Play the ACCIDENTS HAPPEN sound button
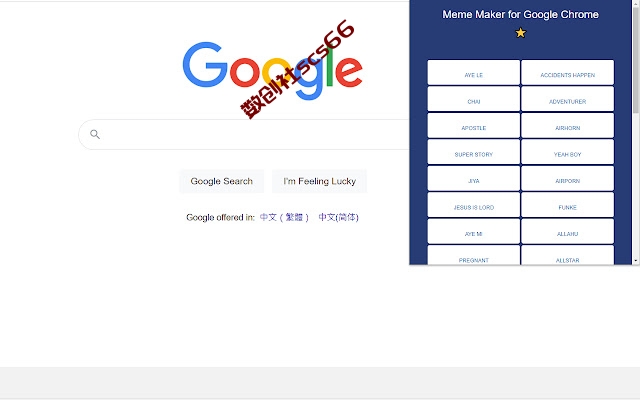The height and width of the screenshot is (400, 640). click(567, 73)
